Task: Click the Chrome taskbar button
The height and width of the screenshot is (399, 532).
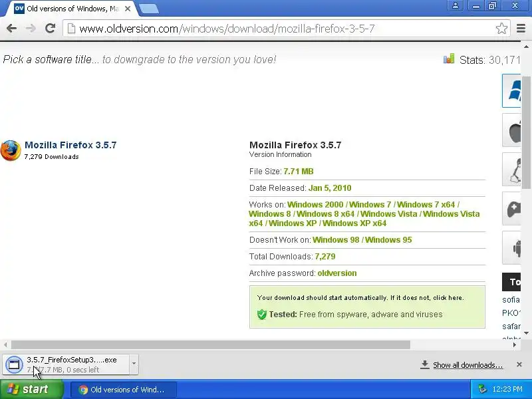Action: point(124,390)
